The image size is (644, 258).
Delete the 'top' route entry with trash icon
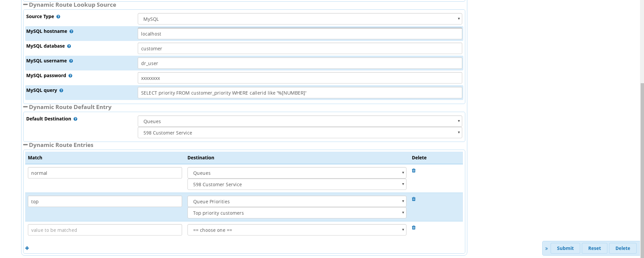pyautogui.click(x=414, y=199)
